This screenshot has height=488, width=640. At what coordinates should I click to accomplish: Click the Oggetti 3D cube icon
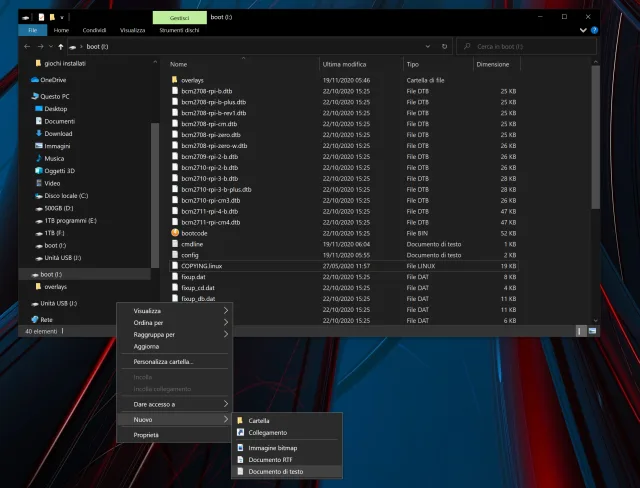click(39, 171)
